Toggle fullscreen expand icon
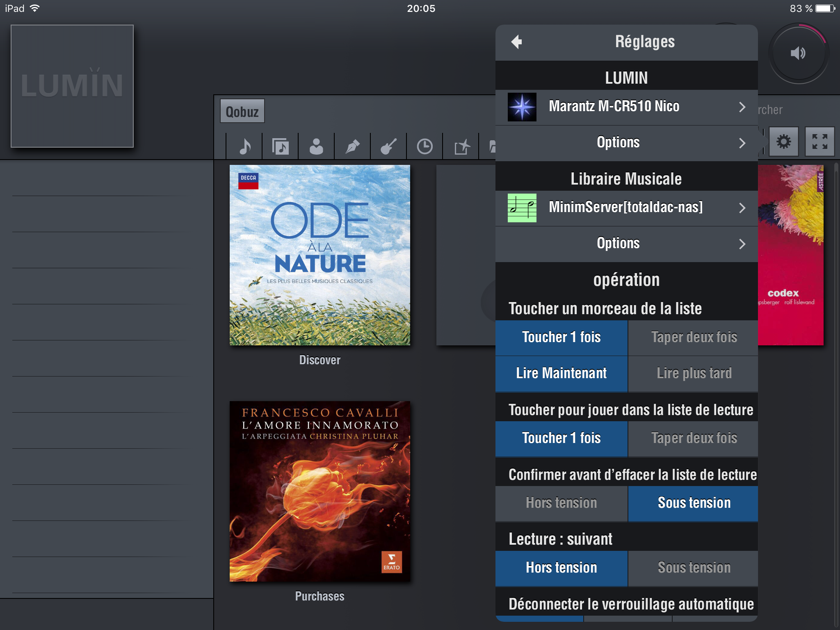 [x=819, y=142]
